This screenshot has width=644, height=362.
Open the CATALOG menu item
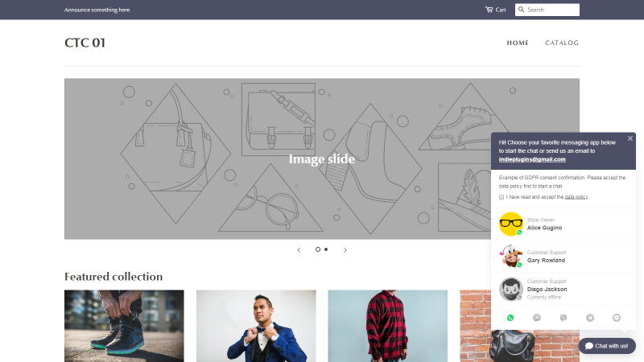(x=562, y=43)
